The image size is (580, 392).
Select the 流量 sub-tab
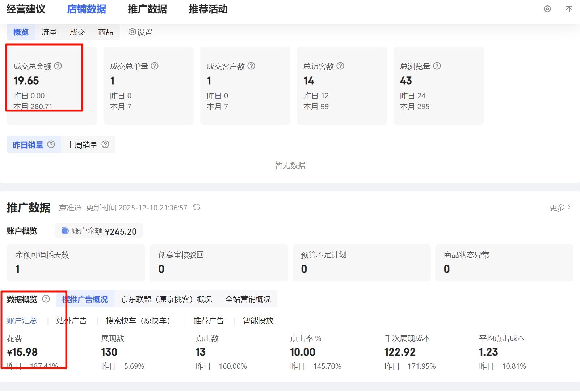(49, 32)
